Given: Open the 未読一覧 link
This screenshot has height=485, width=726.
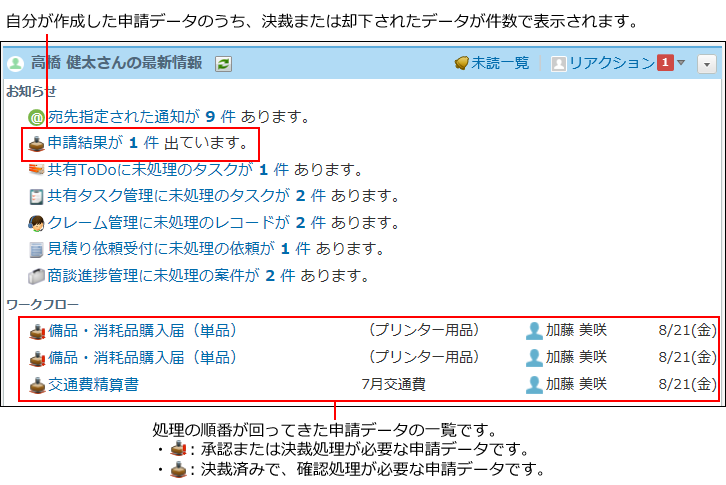Looking at the screenshot, I should [500, 63].
